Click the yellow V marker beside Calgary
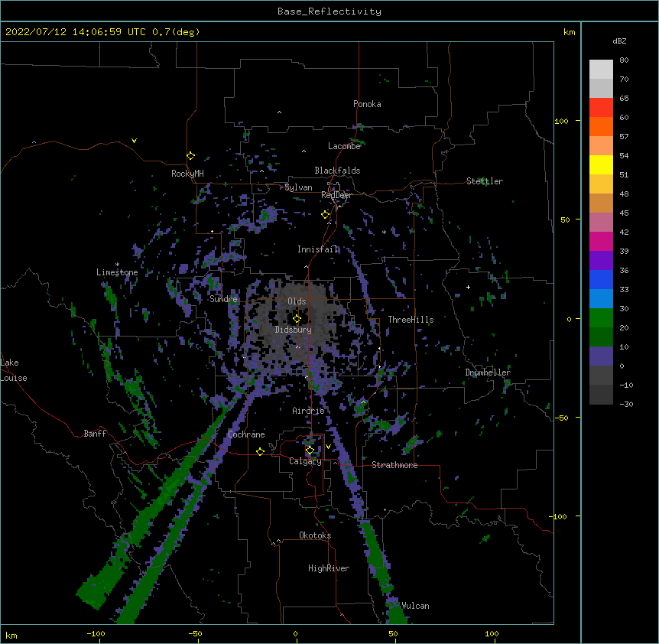Image resolution: width=659 pixels, height=644 pixels. click(328, 447)
